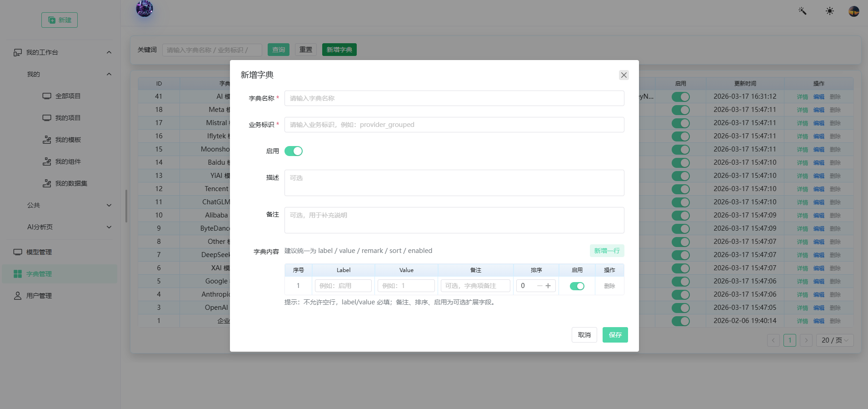
Task: Toggle 启用 switch in dictionary content row 1
Action: click(x=577, y=286)
